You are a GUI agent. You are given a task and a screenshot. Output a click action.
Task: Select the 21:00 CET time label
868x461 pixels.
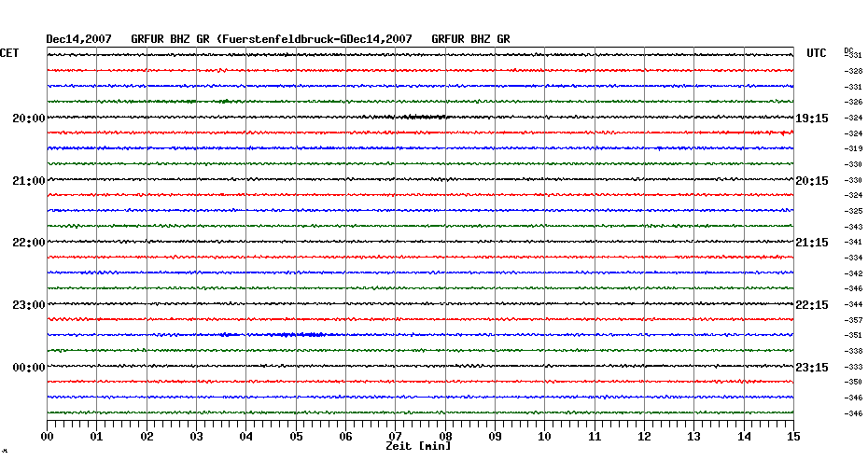point(29,180)
